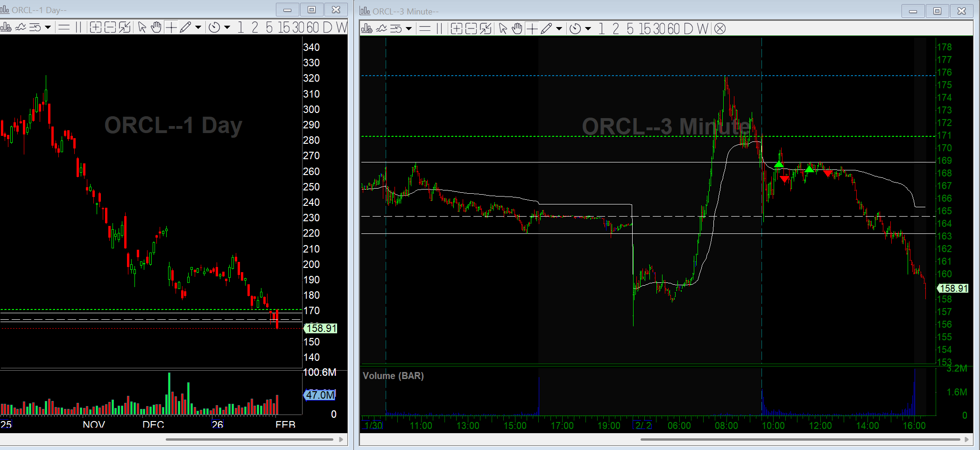Click the 47.0M volume label in 1 Day window

click(x=320, y=395)
